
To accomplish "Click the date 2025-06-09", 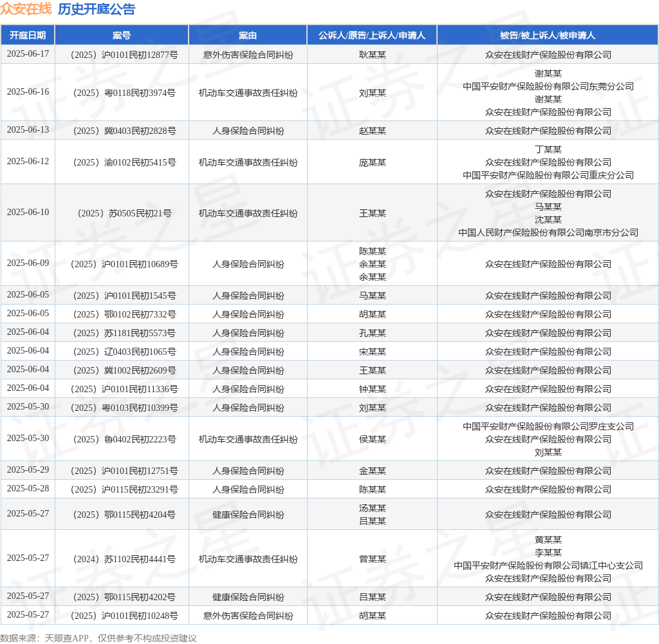I will [x=28, y=263].
